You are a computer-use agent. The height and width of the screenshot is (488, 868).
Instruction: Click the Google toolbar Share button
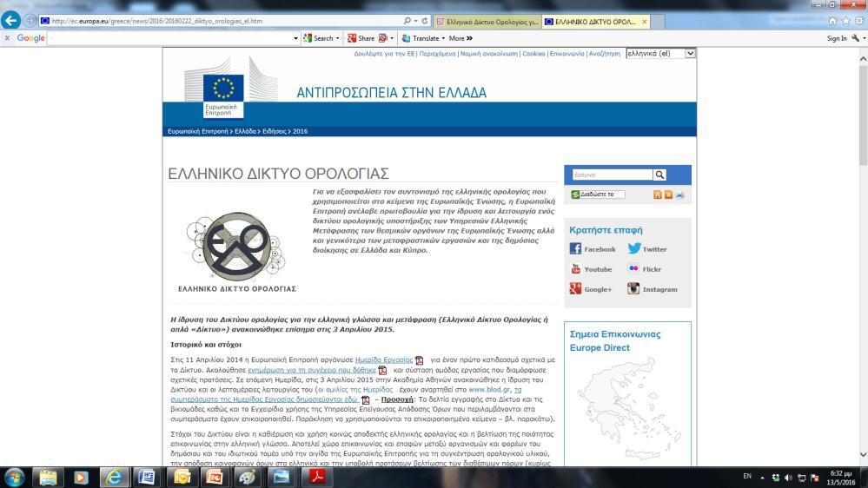coord(361,38)
